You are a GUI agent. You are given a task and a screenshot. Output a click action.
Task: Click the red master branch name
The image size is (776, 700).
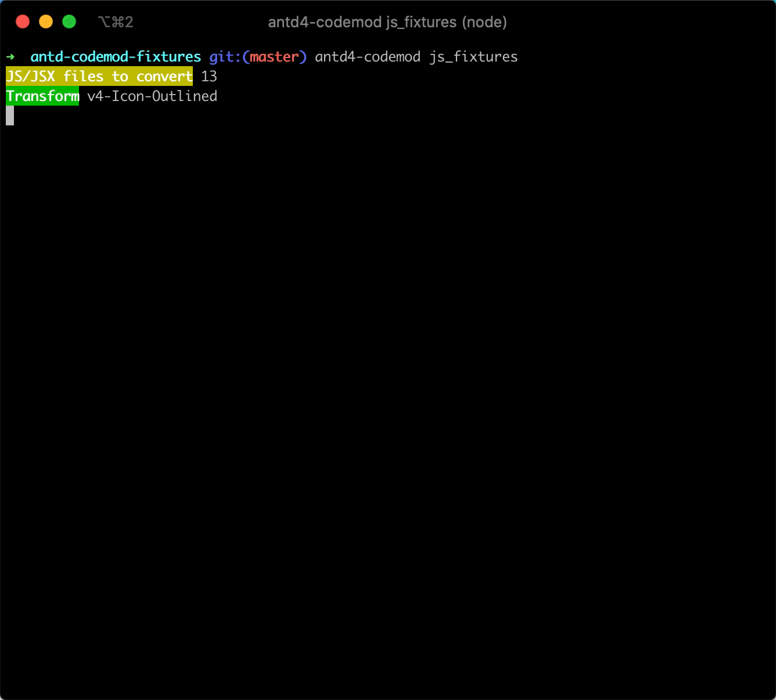coord(275,57)
